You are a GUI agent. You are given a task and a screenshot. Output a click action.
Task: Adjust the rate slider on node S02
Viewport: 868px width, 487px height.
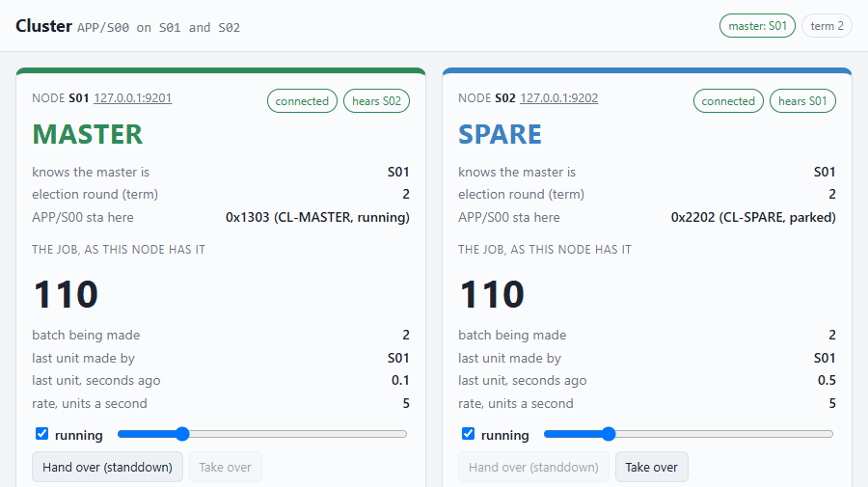(689, 434)
